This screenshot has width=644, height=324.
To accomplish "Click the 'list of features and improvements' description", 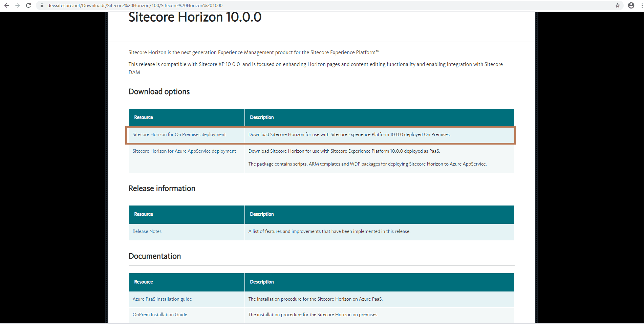I will (329, 231).
